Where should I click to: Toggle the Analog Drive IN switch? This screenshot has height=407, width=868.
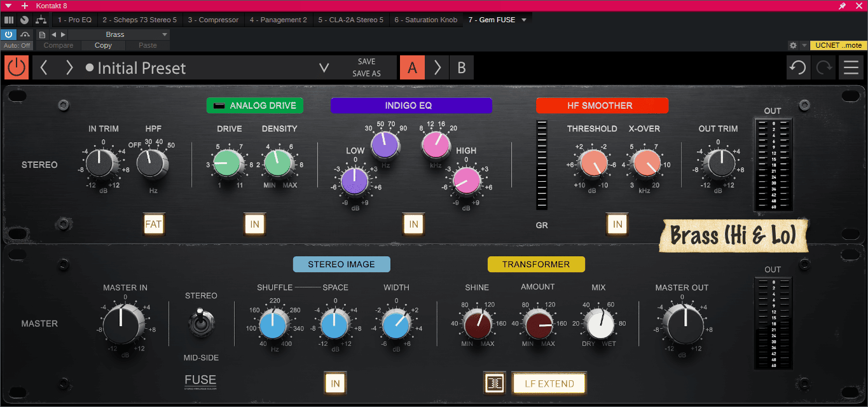(x=254, y=224)
